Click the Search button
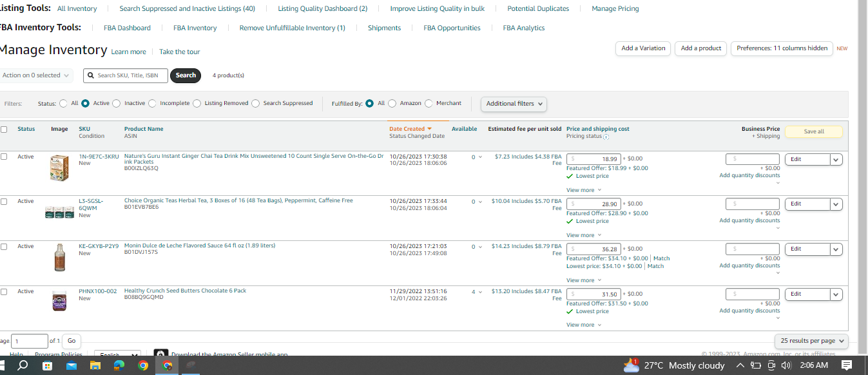 pyautogui.click(x=186, y=75)
